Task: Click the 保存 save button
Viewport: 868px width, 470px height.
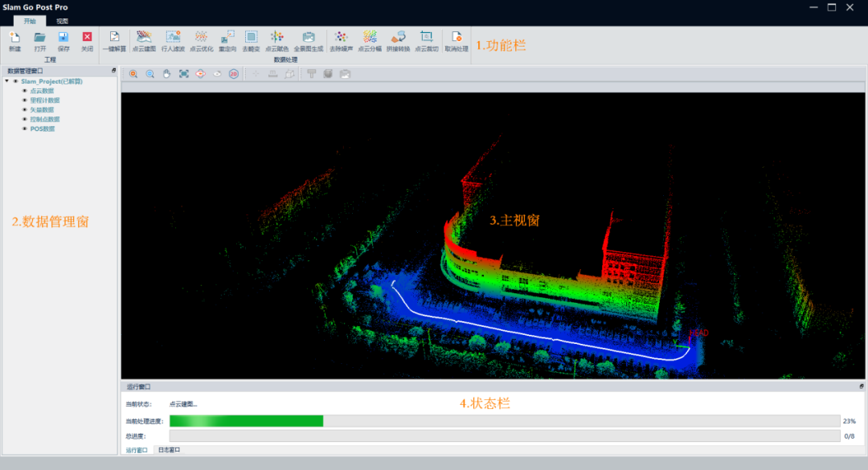Action: (x=63, y=38)
